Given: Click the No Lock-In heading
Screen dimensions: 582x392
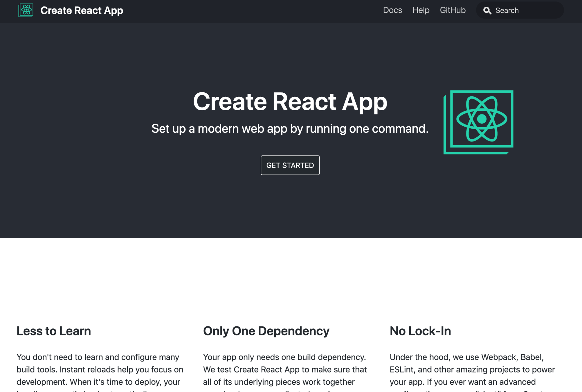Looking at the screenshot, I should click(420, 331).
